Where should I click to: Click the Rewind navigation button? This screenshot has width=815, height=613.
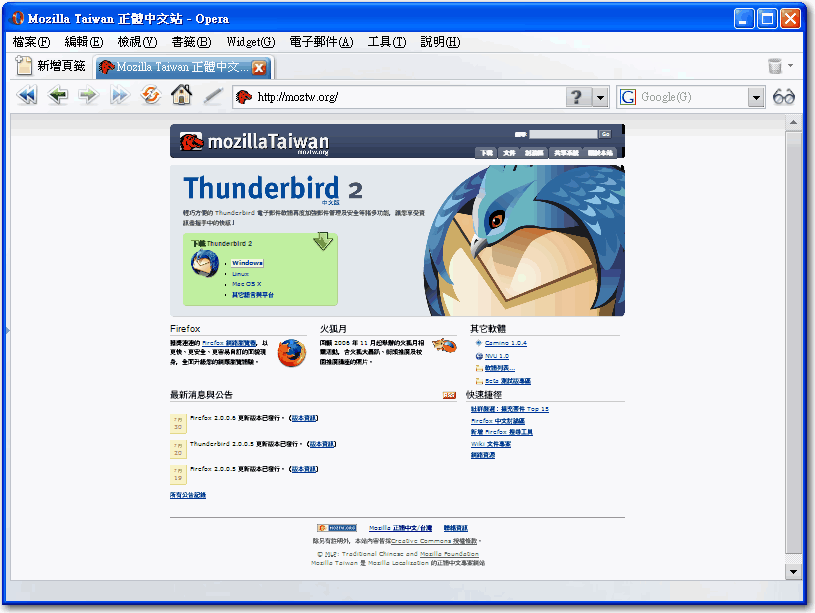(x=27, y=96)
